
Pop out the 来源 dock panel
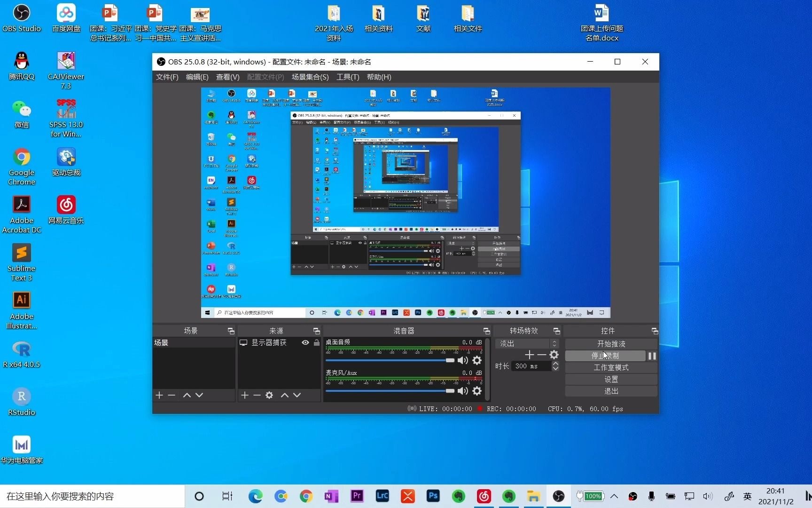click(316, 331)
